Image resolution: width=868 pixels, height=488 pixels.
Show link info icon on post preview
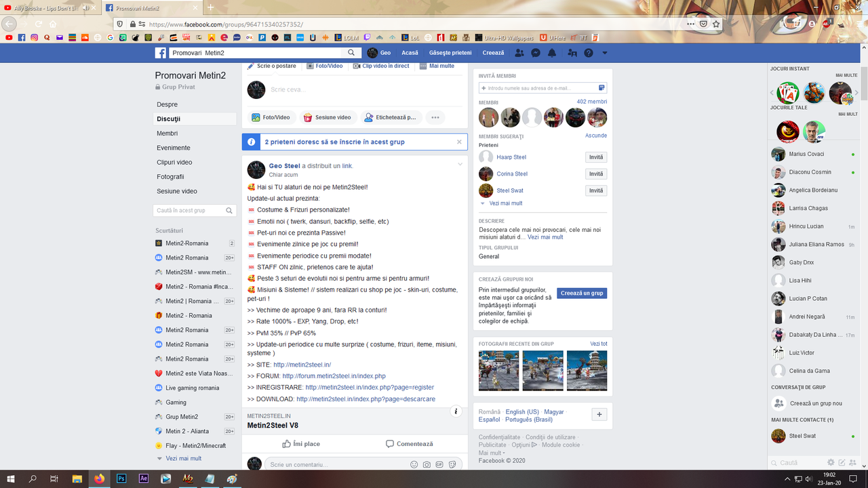tap(456, 411)
